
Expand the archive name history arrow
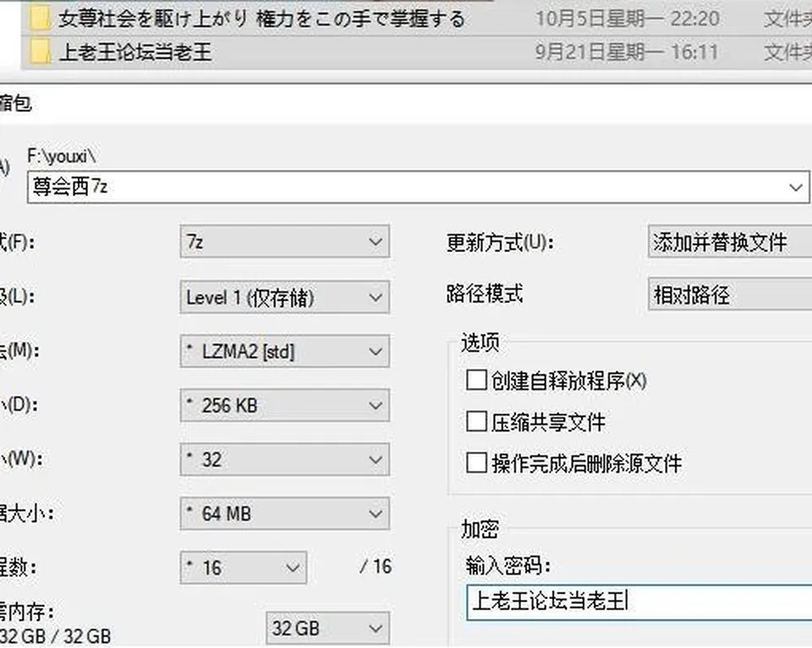tap(796, 187)
